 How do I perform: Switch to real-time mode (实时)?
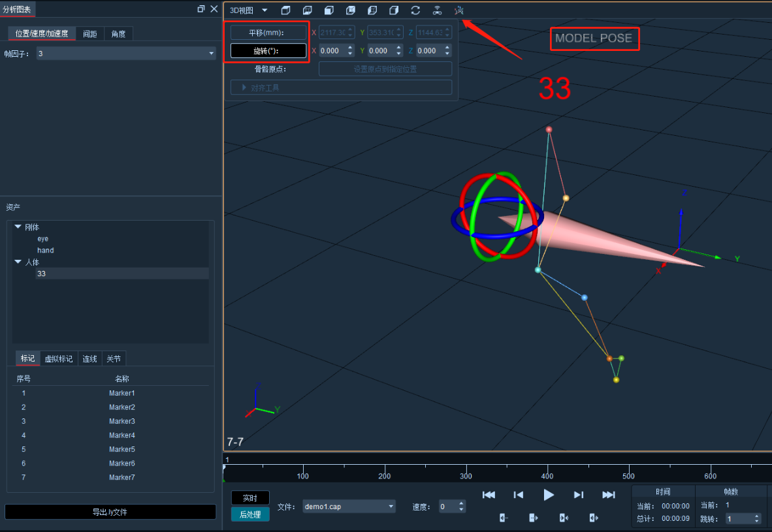tap(250, 498)
